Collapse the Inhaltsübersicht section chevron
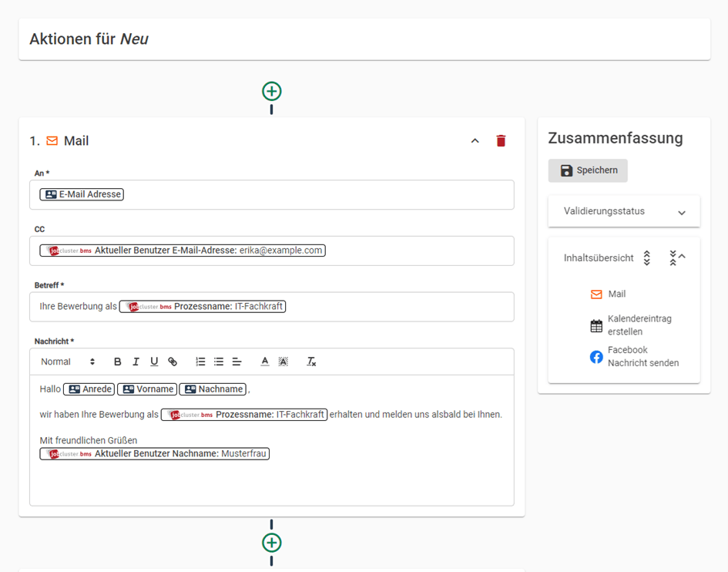728x572 pixels. pos(682,256)
